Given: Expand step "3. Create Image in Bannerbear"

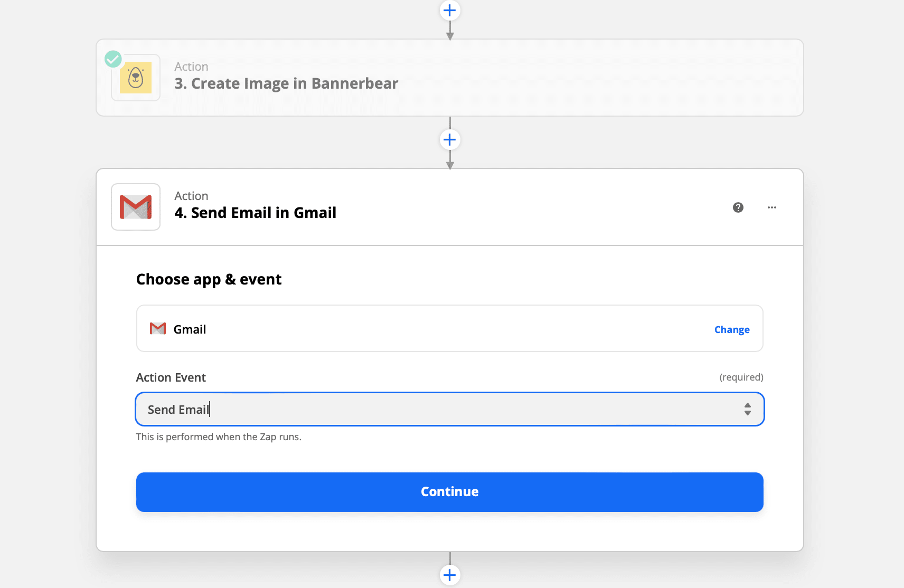Looking at the screenshot, I should click(x=286, y=83).
